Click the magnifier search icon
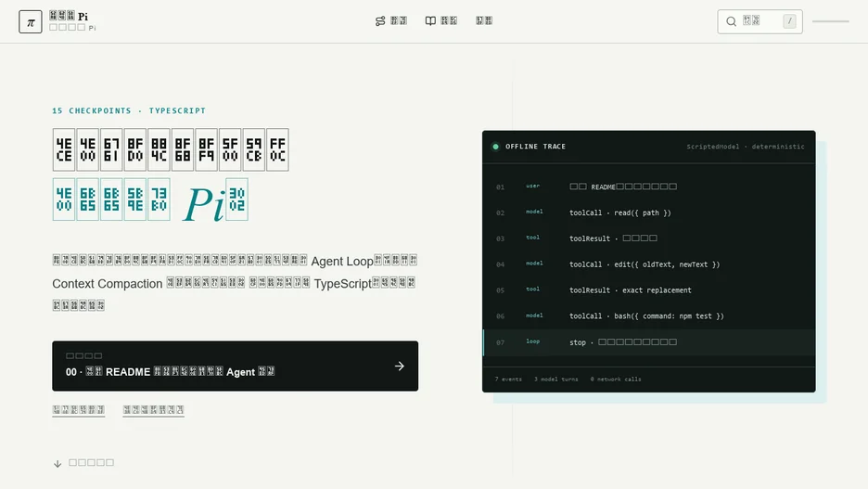The image size is (868, 489). pyautogui.click(x=732, y=21)
